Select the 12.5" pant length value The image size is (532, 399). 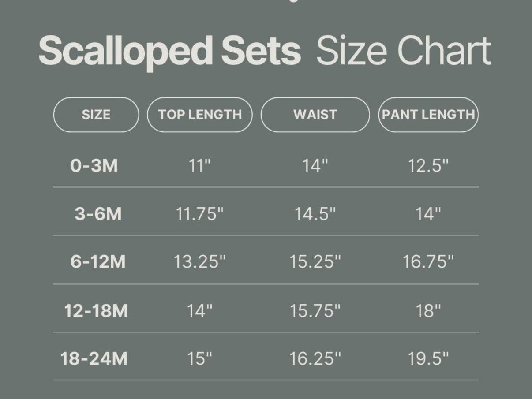coord(428,166)
